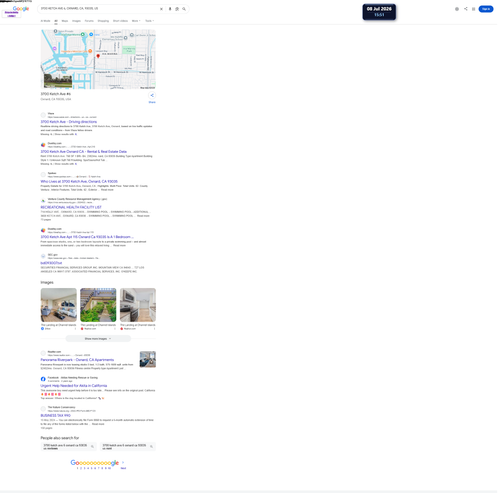
Task: Switch to the Forums tab
Action: [x=89, y=21]
